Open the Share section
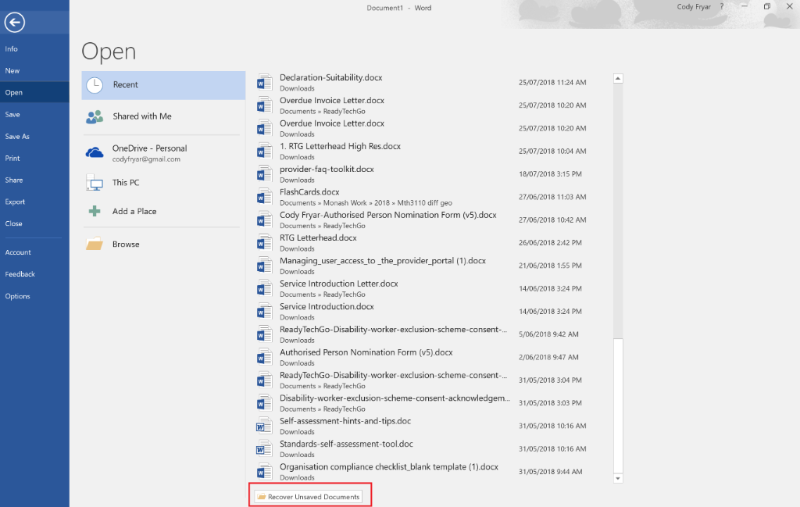The image size is (800, 507). pyautogui.click(x=34, y=180)
